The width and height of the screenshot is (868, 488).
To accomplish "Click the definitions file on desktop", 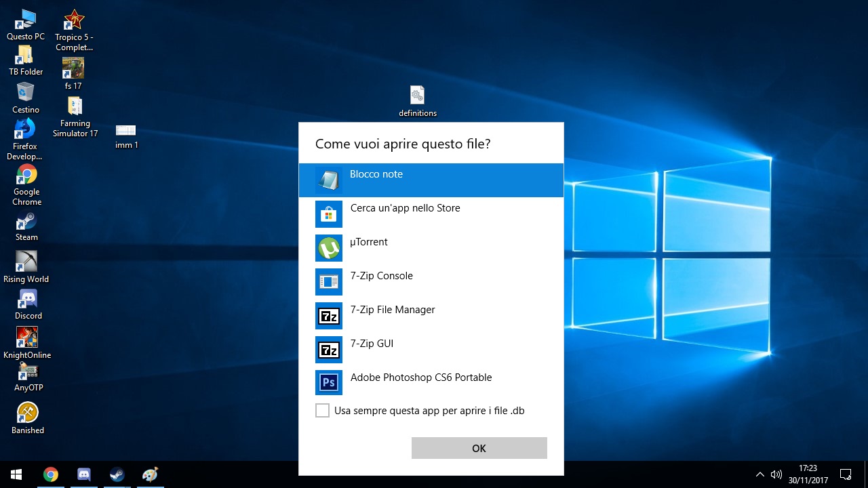I will (x=417, y=100).
